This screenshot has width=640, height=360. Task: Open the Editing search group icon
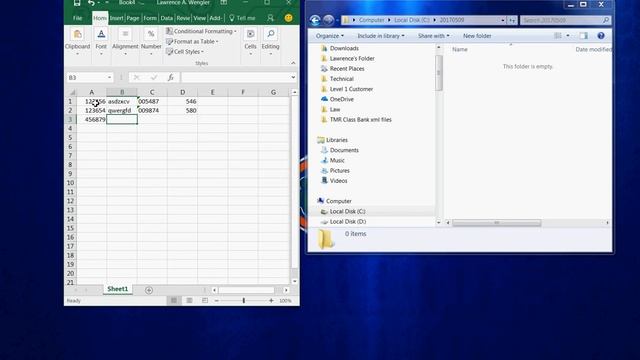pos(271,34)
